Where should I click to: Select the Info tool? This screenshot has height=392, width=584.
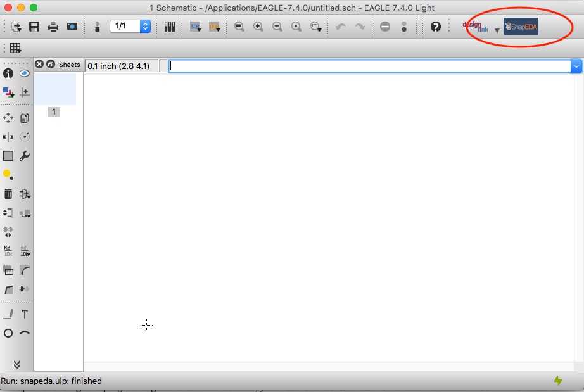[x=8, y=73]
